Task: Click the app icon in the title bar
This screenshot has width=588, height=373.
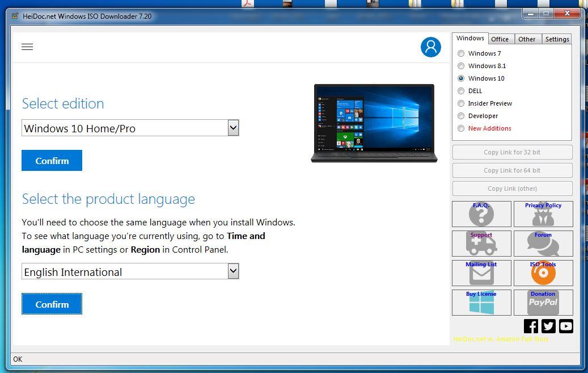Action: coord(15,16)
